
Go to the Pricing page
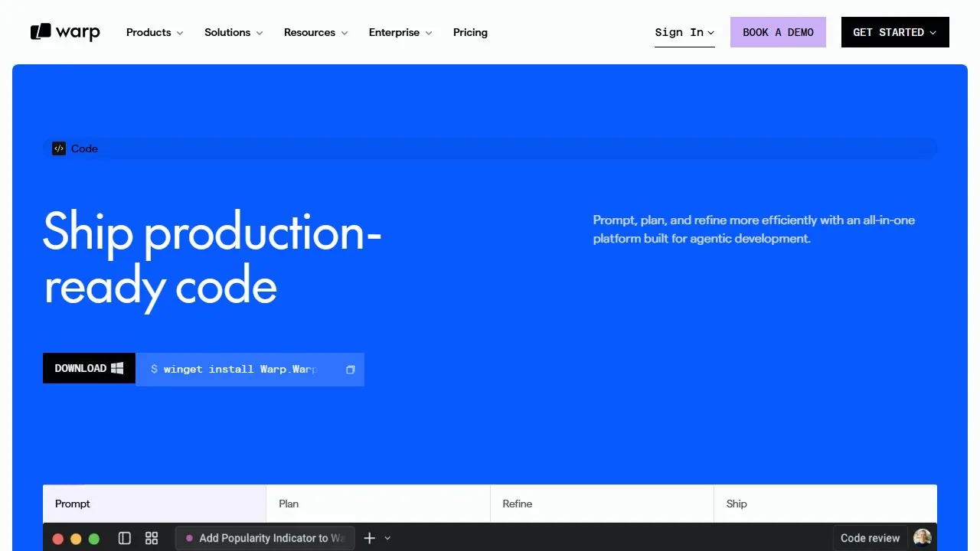click(x=470, y=32)
